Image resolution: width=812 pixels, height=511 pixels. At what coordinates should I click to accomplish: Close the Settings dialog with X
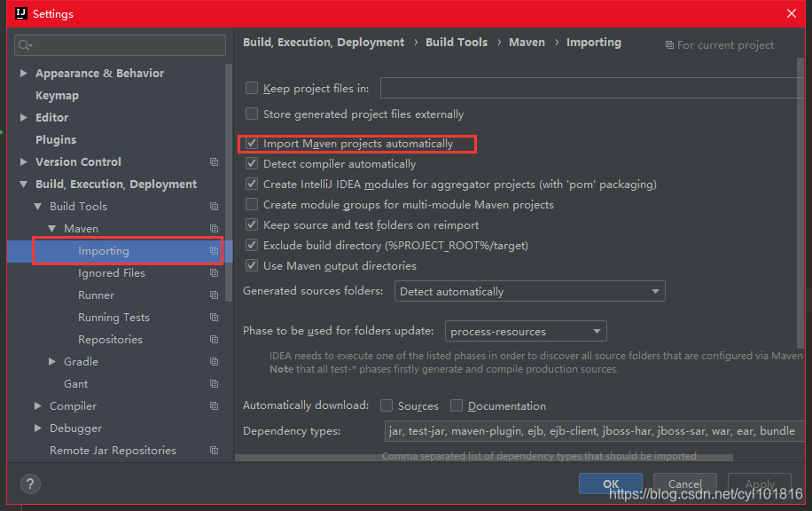coord(792,13)
